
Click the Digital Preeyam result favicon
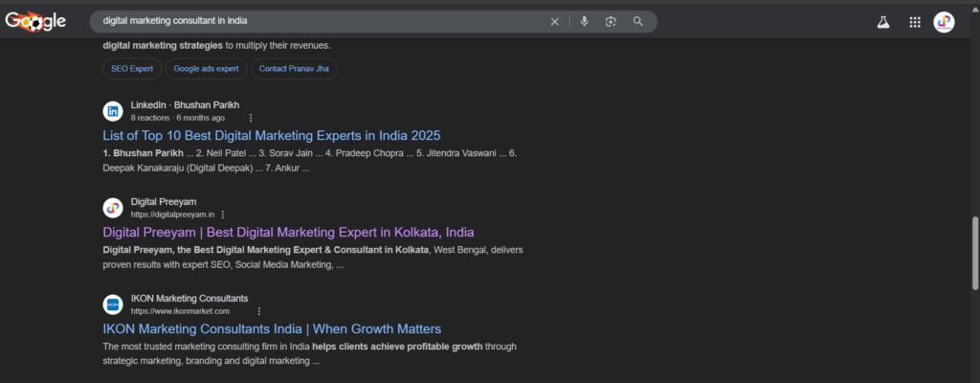point(113,208)
